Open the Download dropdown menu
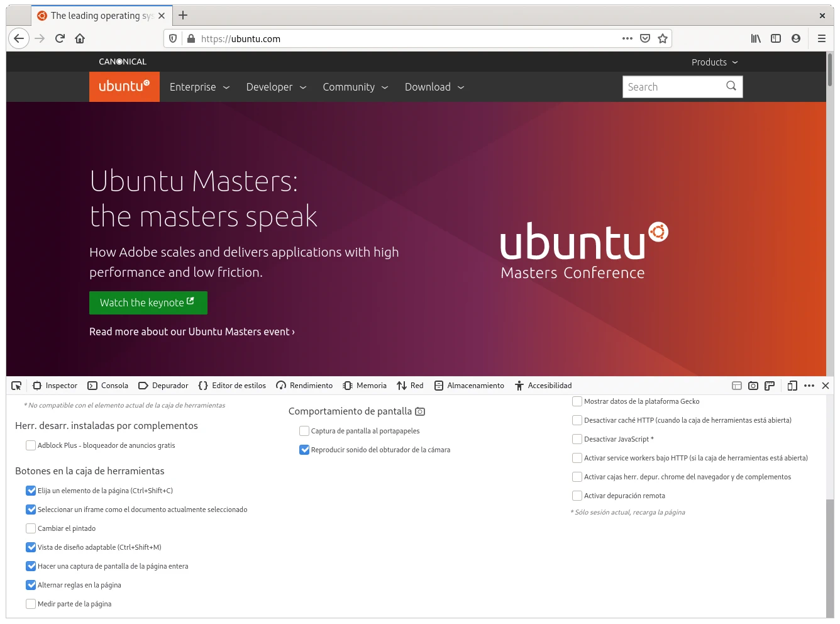Viewport: 840px width, 624px height. 434,87
